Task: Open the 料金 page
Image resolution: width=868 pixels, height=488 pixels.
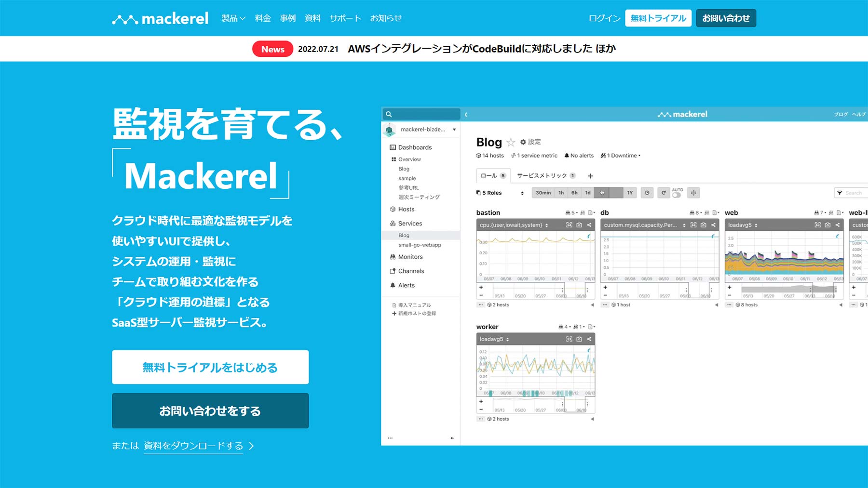Action: pyautogui.click(x=263, y=18)
